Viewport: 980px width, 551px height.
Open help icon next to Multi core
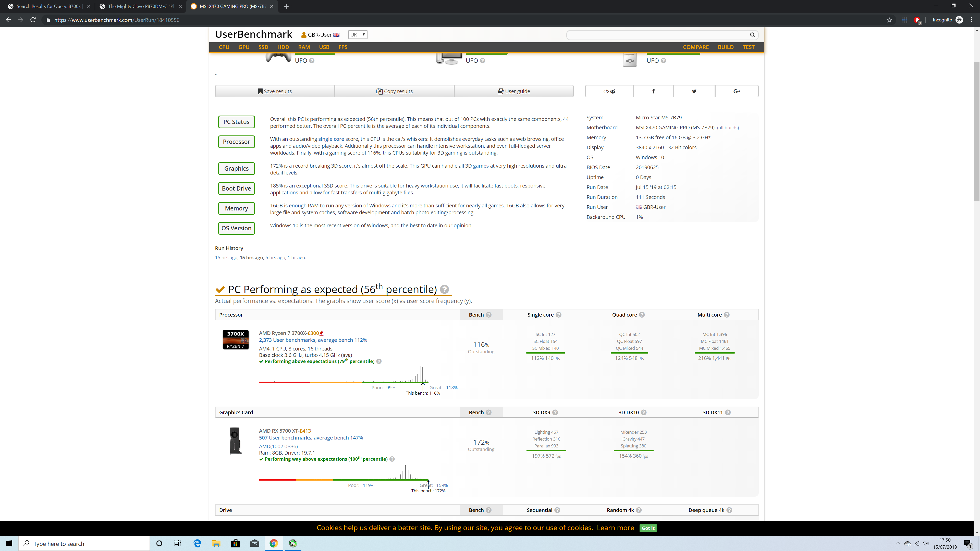click(727, 315)
